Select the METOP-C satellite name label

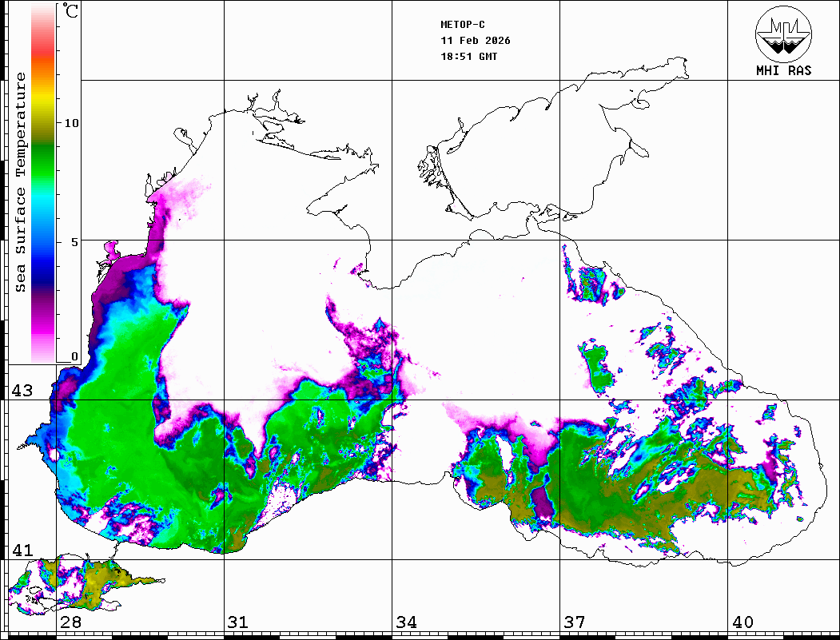click(x=463, y=25)
